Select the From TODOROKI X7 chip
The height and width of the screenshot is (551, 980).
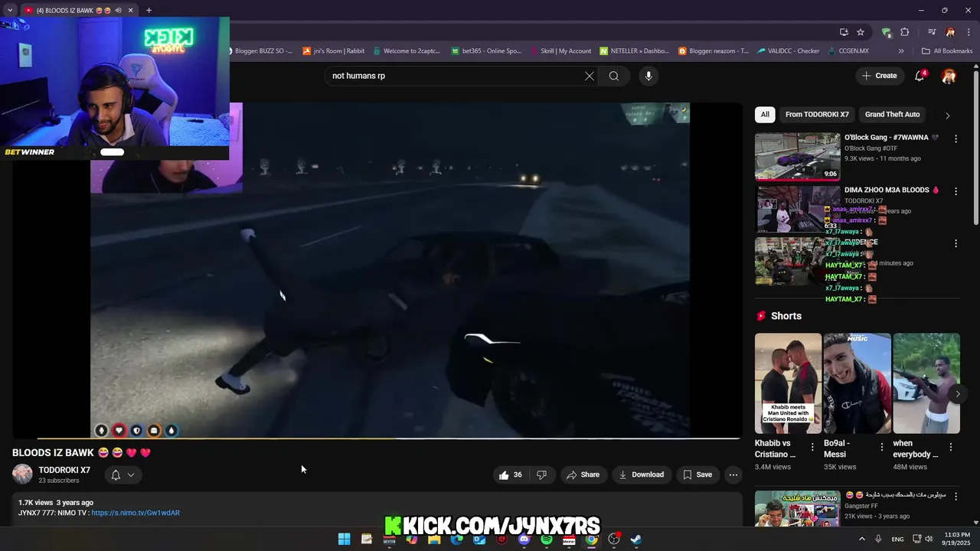click(x=817, y=114)
